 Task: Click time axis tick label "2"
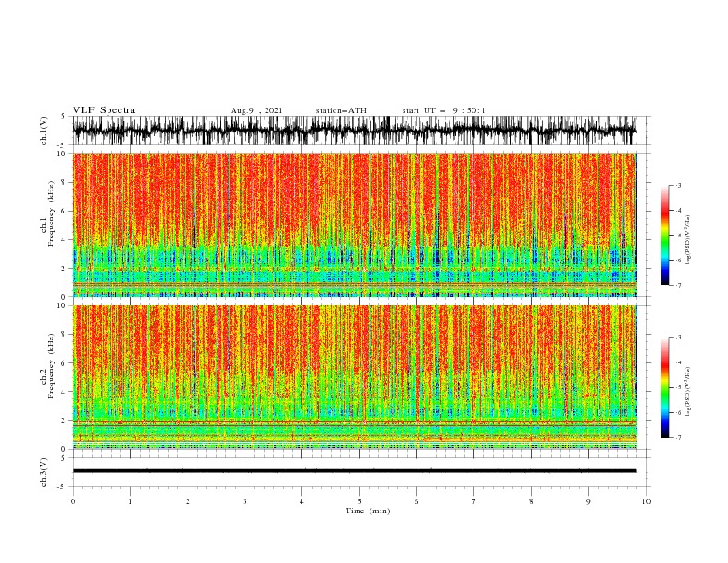188,501
